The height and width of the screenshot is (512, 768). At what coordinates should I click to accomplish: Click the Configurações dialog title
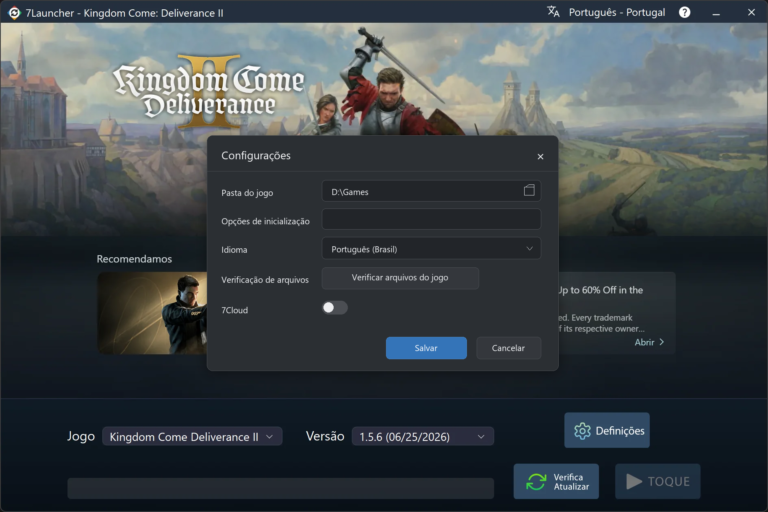[x=256, y=156]
